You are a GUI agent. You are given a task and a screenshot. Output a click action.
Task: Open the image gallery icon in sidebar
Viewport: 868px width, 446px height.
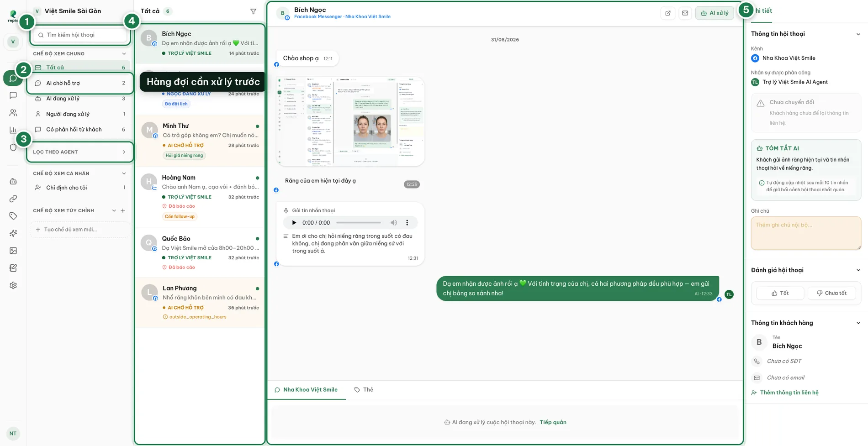click(x=13, y=251)
